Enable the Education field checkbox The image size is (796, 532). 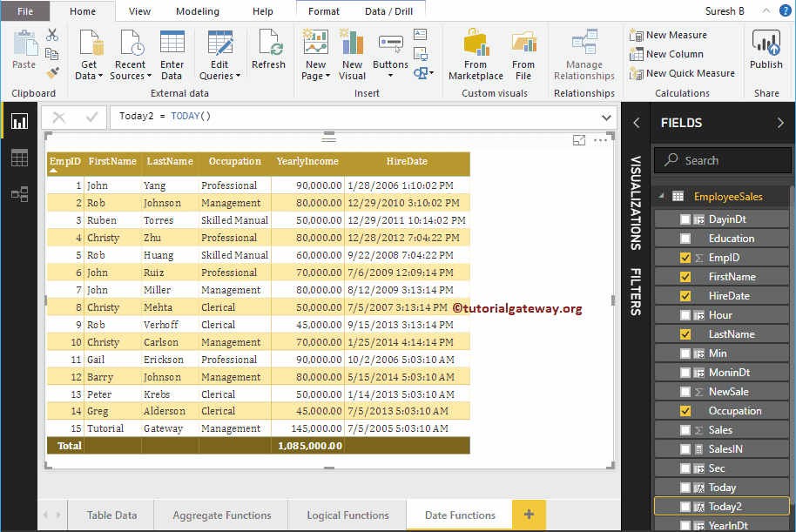click(685, 239)
